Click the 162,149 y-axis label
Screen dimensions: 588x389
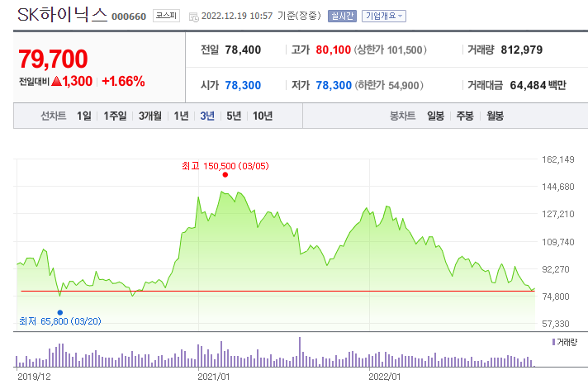coord(558,159)
